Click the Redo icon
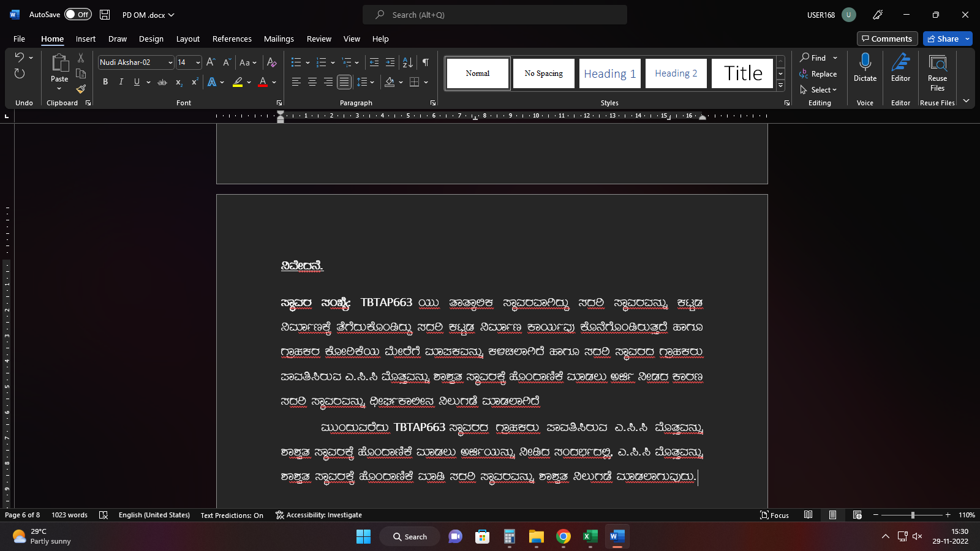Viewport: 980px width, 551px height. pyautogui.click(x=20, y=74)
